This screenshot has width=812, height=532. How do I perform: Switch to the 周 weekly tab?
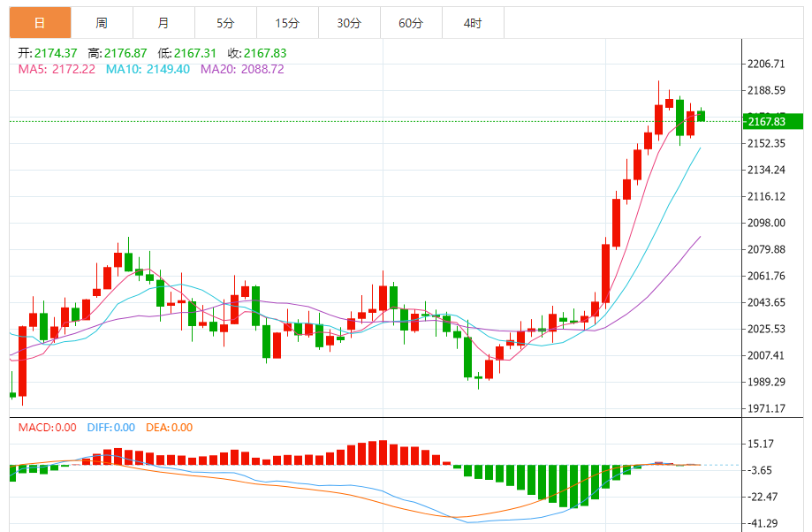pos(102,23)
